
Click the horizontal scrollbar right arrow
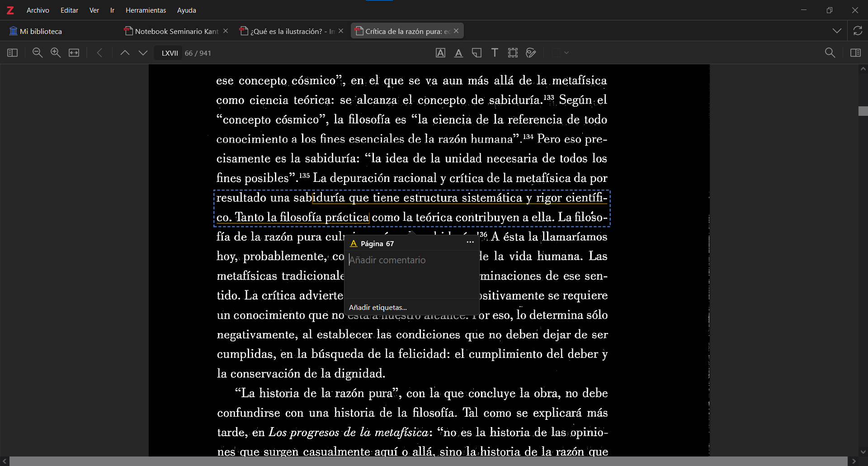(854, 461)
